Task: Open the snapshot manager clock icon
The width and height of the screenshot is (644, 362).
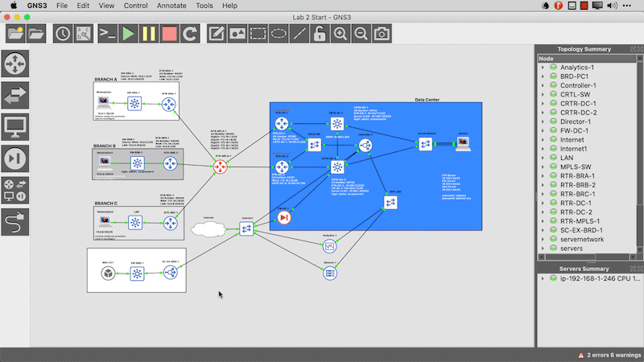Action: click(63, 34)
